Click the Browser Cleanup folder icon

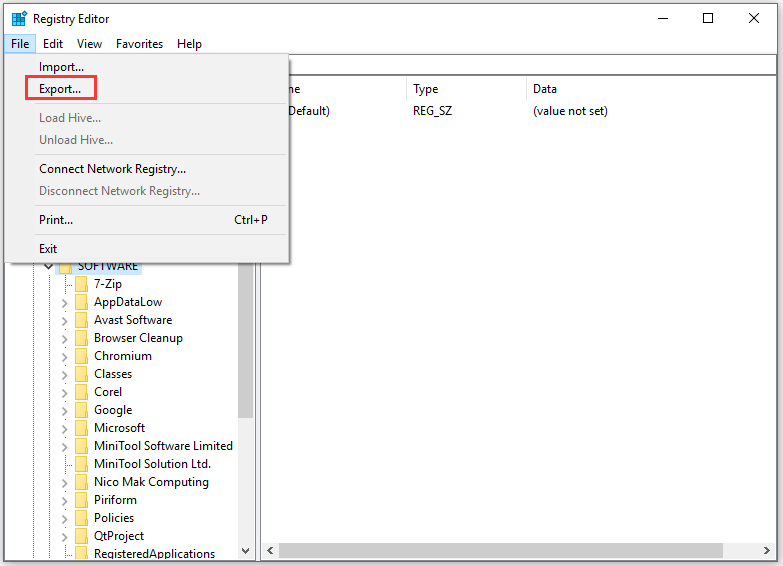tap(81, 338)
